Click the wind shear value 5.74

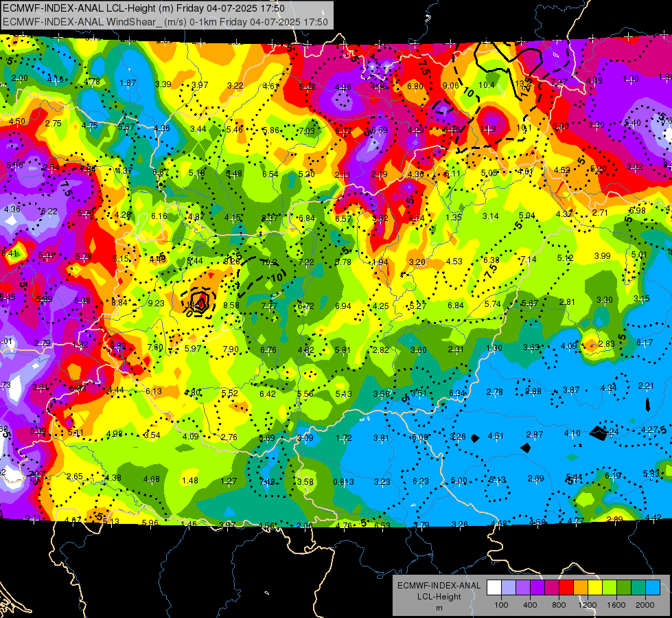492,304
